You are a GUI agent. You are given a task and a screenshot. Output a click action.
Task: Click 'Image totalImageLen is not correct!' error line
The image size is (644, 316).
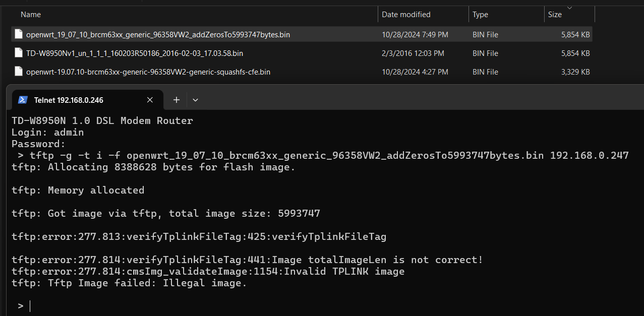247,260
